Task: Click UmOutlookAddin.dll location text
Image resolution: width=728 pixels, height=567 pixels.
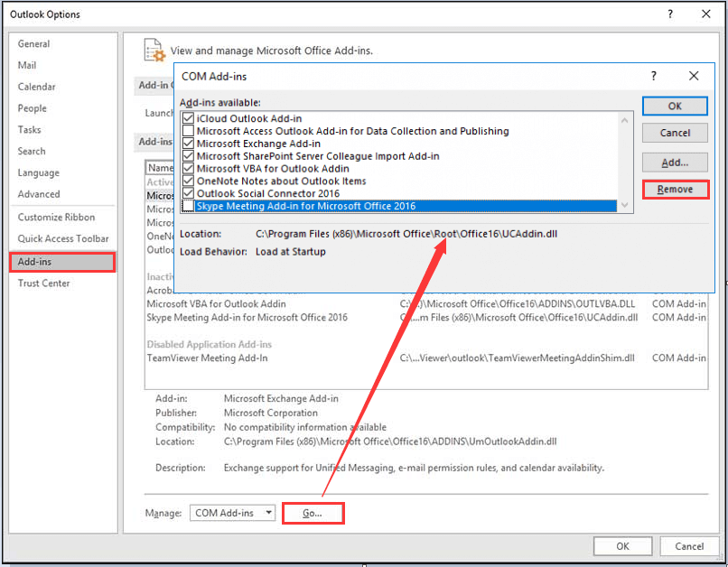Action: click(390, 442)
